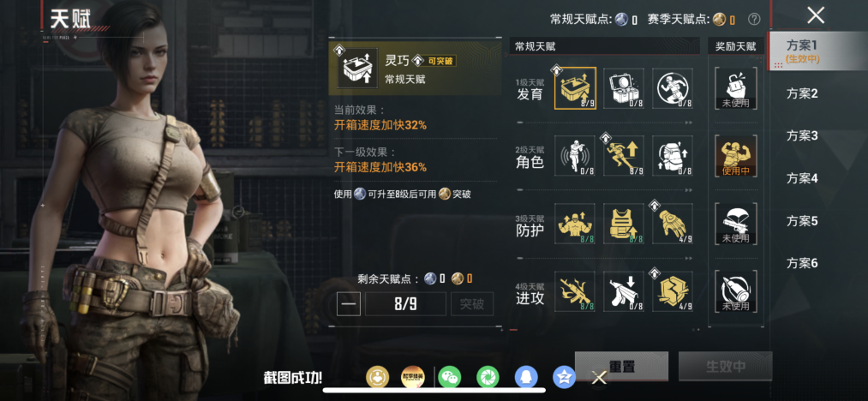Select the unlocked padlock reward talent
This screenshot has height=401, width=868.
click(x=736, y=88)
